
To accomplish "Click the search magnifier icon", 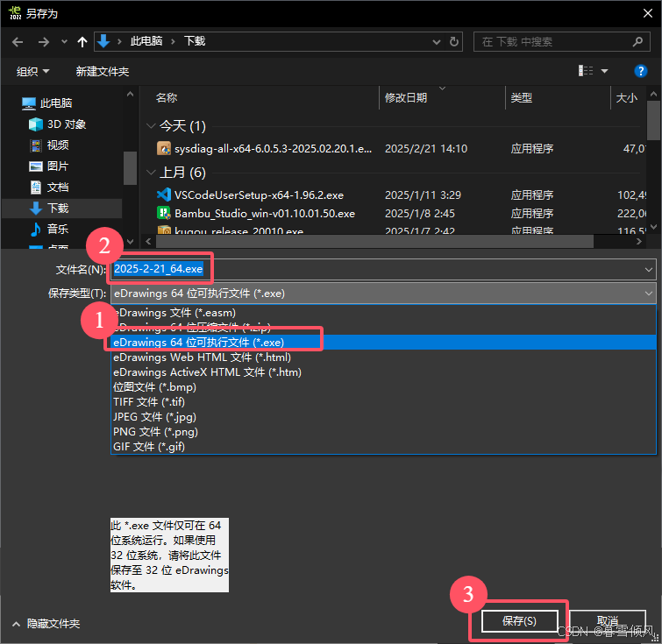I will click(637, 41).
